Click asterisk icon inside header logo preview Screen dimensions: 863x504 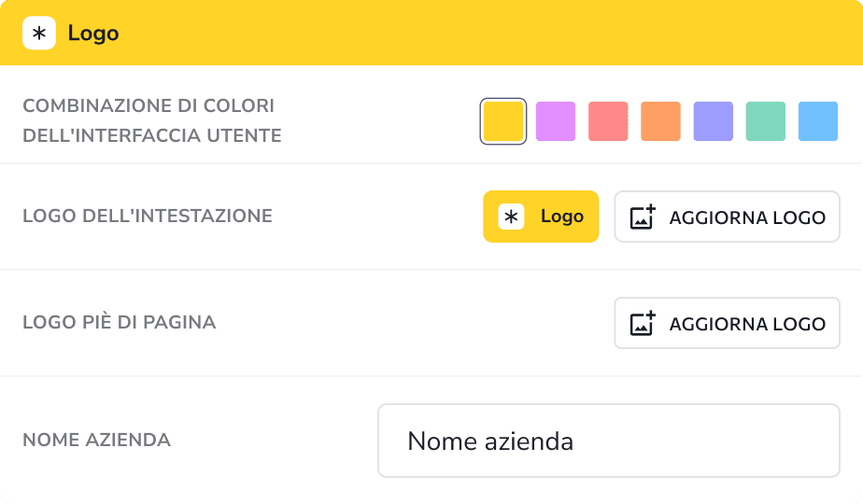[x=511, y=217]
